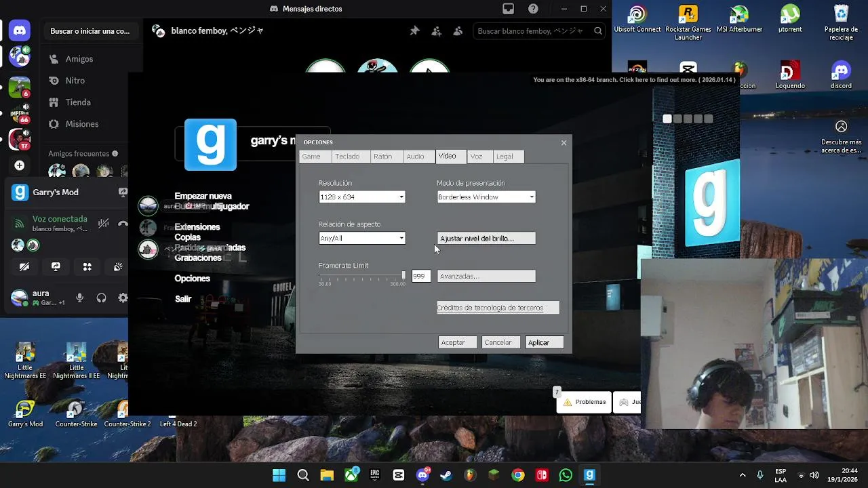This screenshot has width=868, height=488.
Task: Toggle Discord camera off icon
Action: 24,267
